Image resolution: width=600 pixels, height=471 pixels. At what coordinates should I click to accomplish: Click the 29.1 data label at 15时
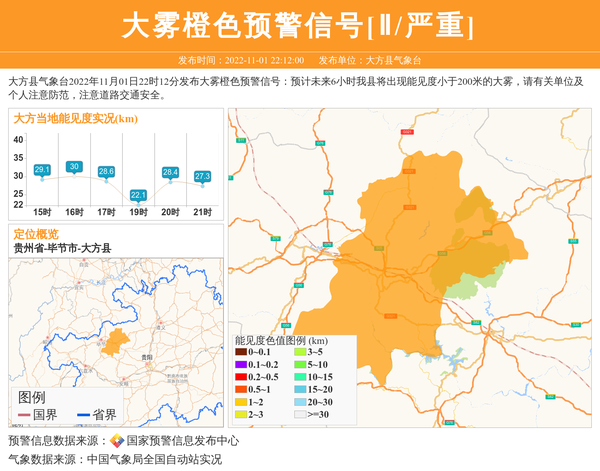(42, 169)
